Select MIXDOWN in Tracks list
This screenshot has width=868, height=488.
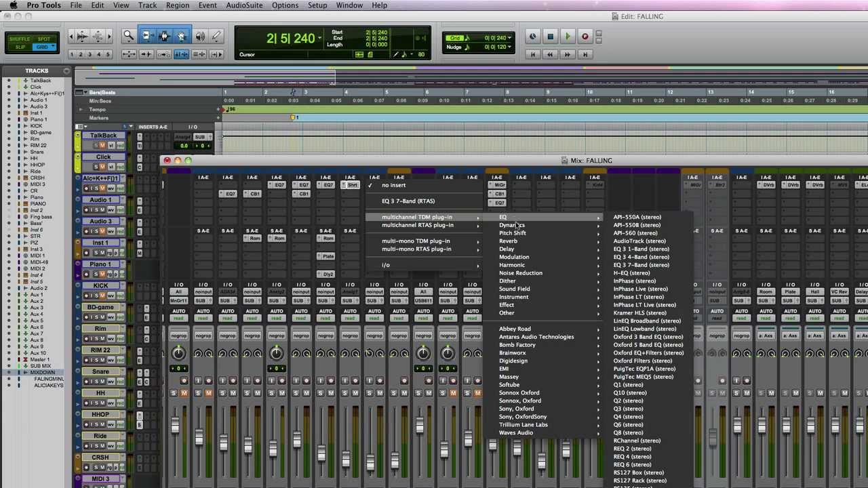[43, 372]
